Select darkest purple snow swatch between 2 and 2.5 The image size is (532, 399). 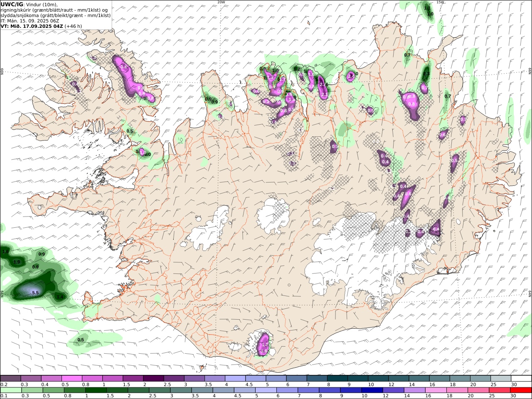[x=153, y=378]
